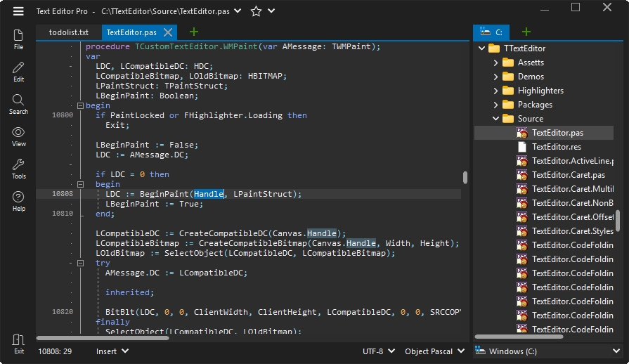629x364 pixels.
Task: Open the Insert mode dropdown
Action: (112, 351)
